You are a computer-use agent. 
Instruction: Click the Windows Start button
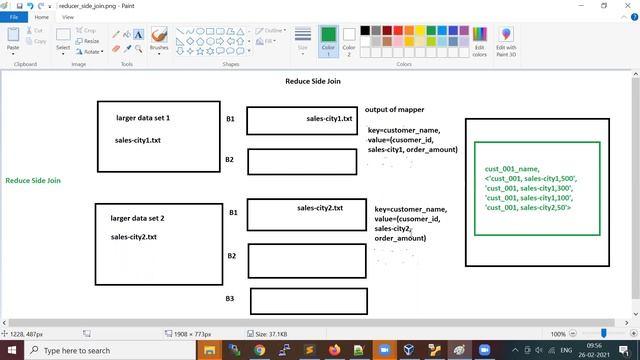point(12,350)
